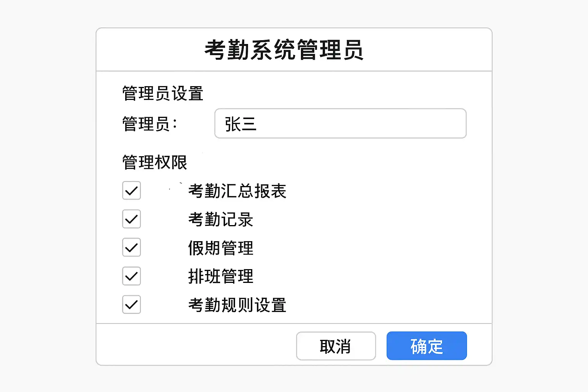Screen dimensions: 588x392
Task: Click the 管理权限 section heading
Action: click(154, 162)
